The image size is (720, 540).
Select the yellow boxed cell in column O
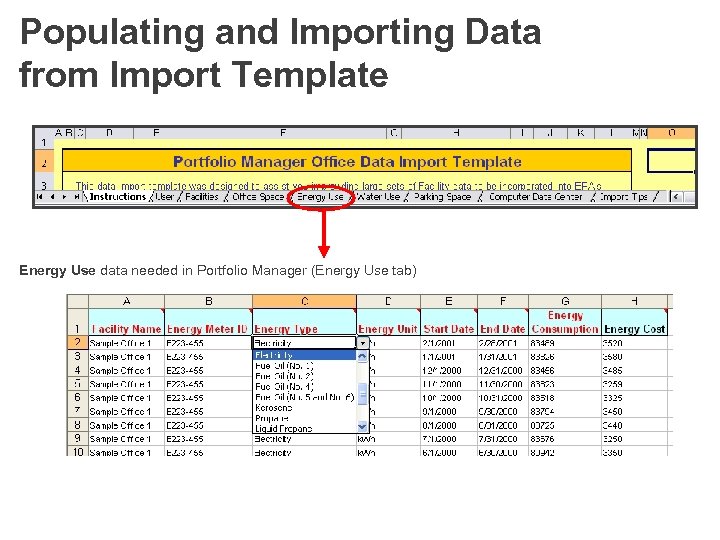pyautogui.click(x=671, y=161)
